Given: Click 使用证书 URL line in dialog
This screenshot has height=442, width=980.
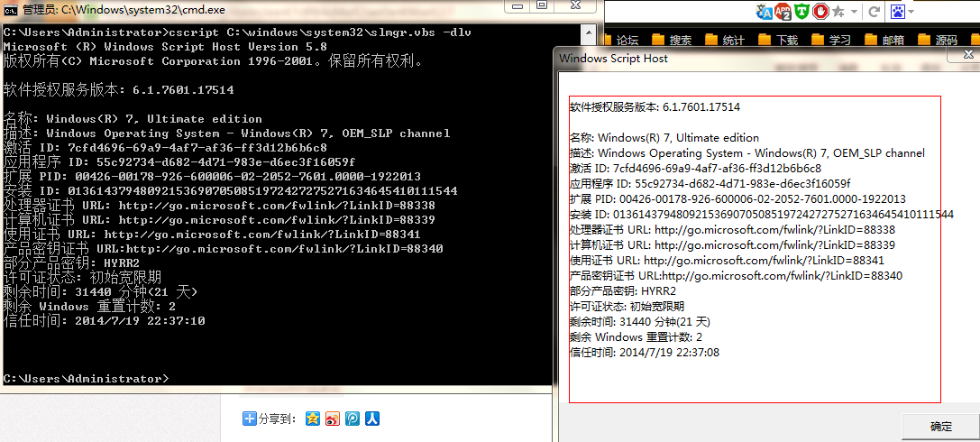Looking at the screenshot, I should [727, 260].
